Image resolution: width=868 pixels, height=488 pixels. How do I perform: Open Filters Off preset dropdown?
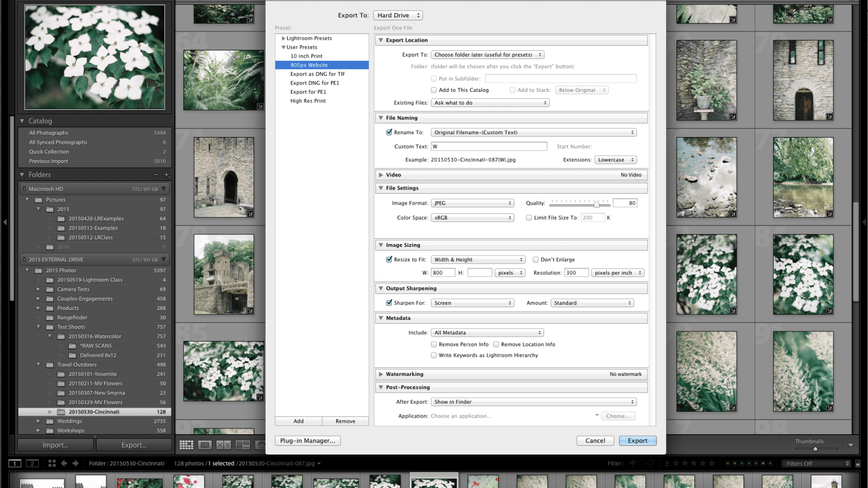[816, 463]
